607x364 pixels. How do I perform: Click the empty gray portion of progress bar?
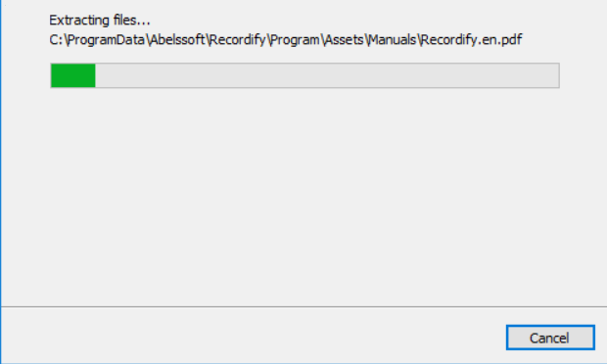pos(327,75)
